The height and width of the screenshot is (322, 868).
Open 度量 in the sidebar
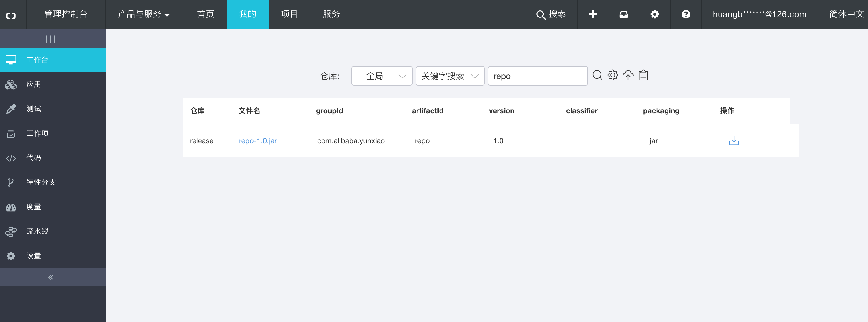coord(53,207)
